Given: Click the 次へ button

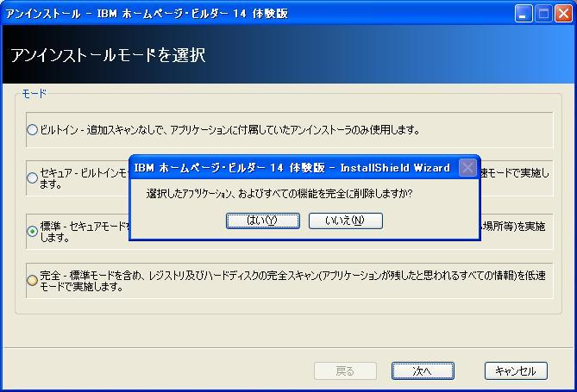Looking at the screenshot, I should click(x=423, y=370).
